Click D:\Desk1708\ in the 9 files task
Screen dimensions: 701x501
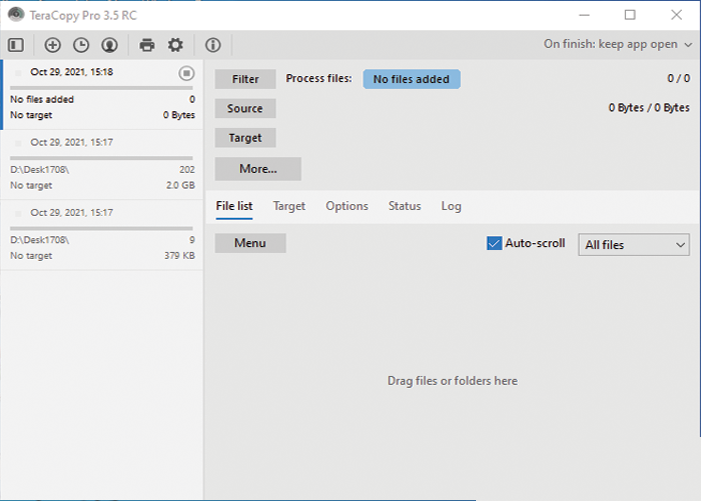coord(40,240)
